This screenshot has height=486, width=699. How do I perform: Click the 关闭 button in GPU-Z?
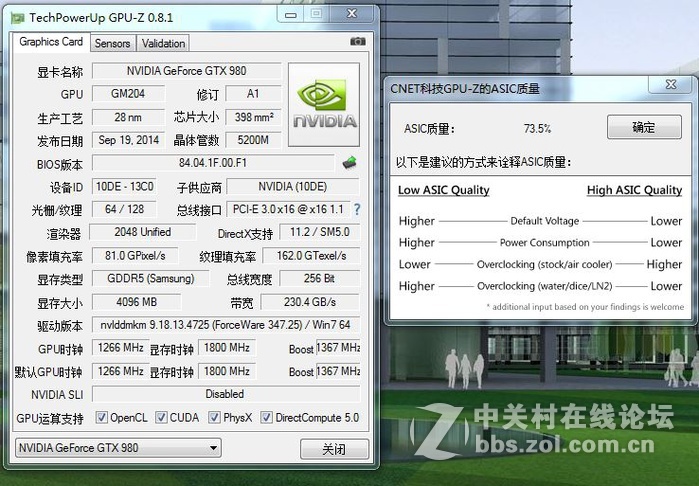click(x=334, y=449)
